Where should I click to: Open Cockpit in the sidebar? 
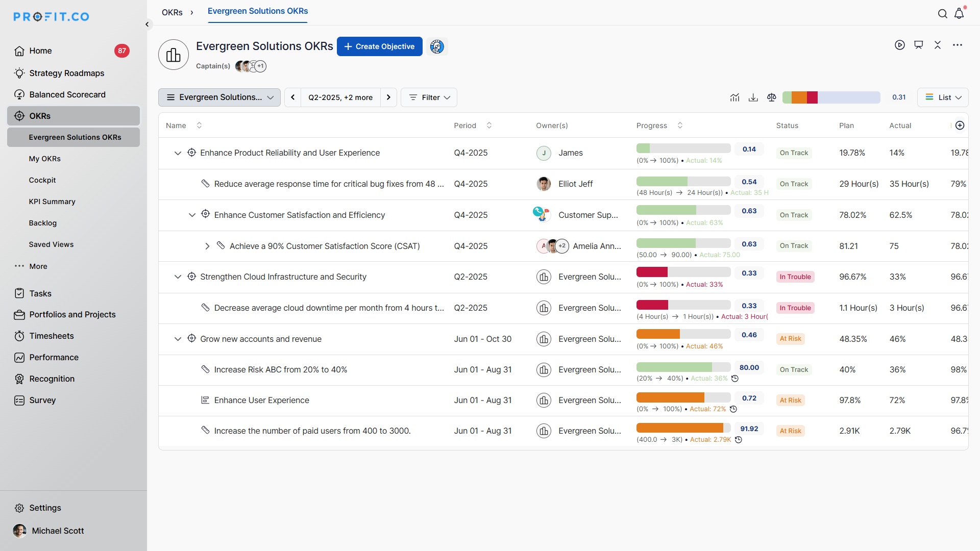click(x=42, y=180)
